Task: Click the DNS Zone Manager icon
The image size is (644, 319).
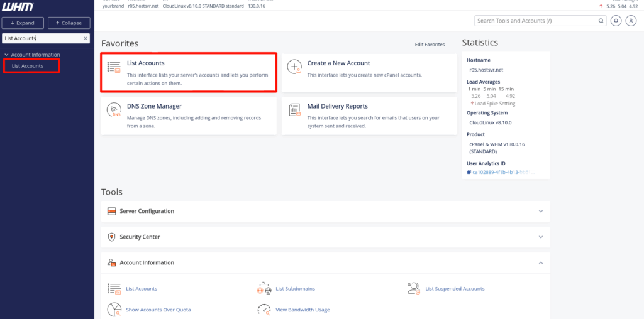Action: (x=114, y=111)
